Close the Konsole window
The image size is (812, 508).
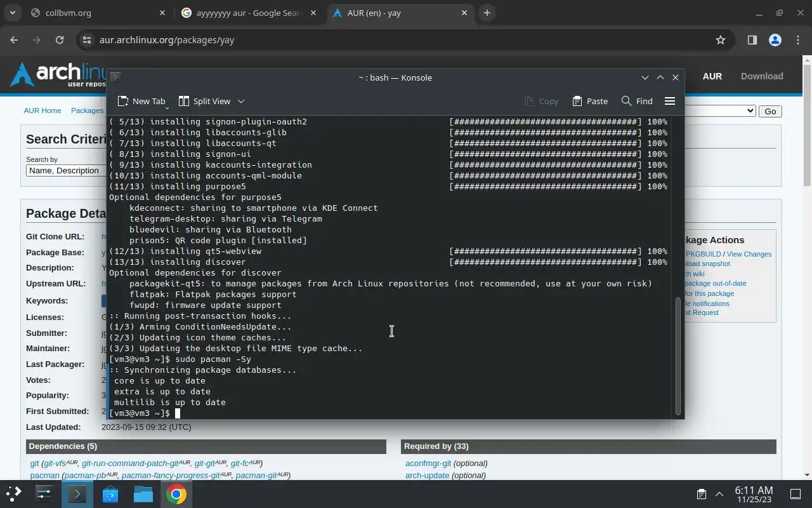(x=676, y=77)
